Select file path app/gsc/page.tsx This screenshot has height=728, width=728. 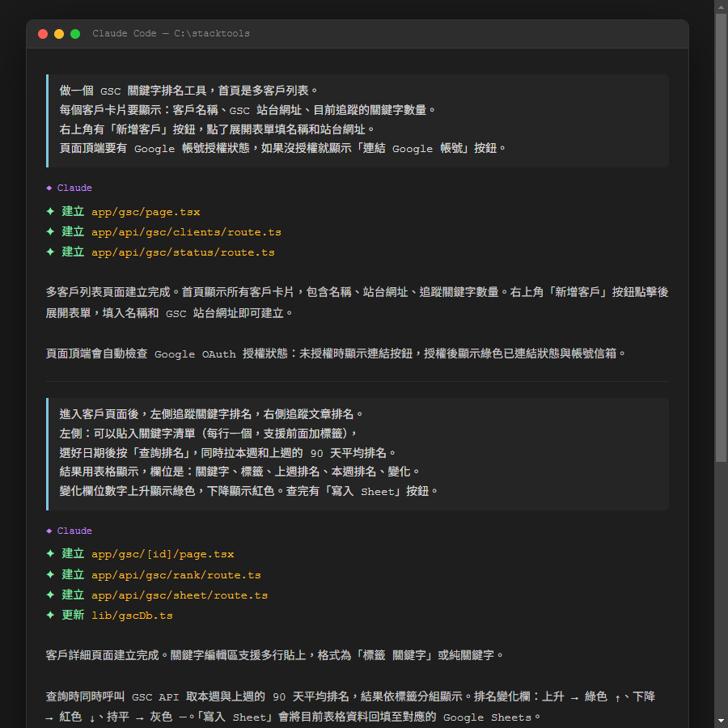coord(146,212)
